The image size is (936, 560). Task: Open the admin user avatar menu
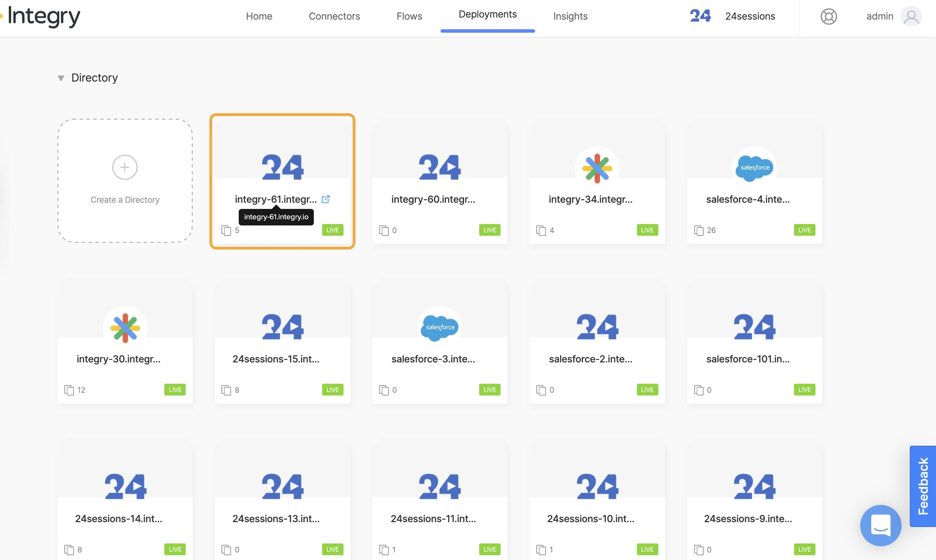click(911, 16)
